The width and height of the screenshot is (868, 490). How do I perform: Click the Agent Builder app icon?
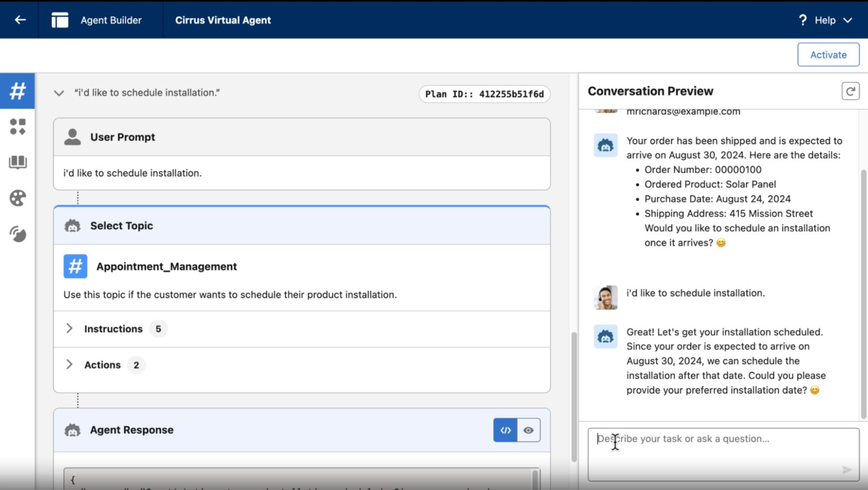[60, 20]
